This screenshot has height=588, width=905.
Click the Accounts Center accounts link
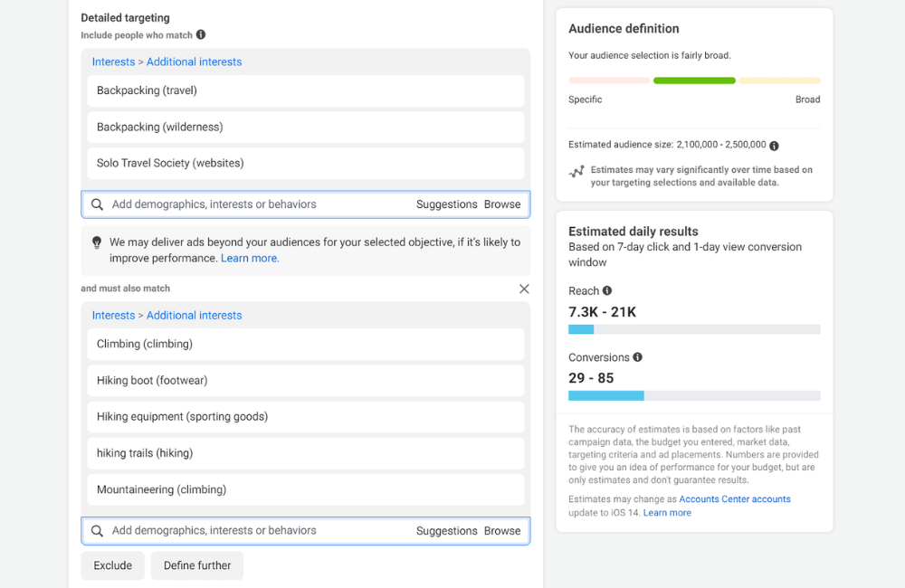pyautogui.click(x=735, y=498)
